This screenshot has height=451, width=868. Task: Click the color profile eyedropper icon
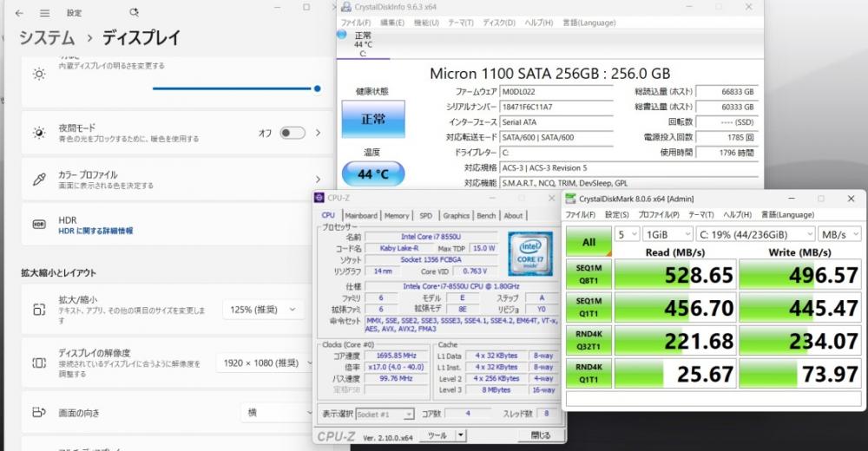tap(39, 180)
